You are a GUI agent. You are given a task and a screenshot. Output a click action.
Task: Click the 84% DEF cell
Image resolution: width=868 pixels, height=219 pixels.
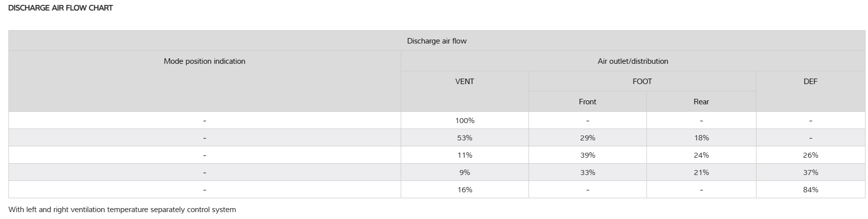[810, 190]
